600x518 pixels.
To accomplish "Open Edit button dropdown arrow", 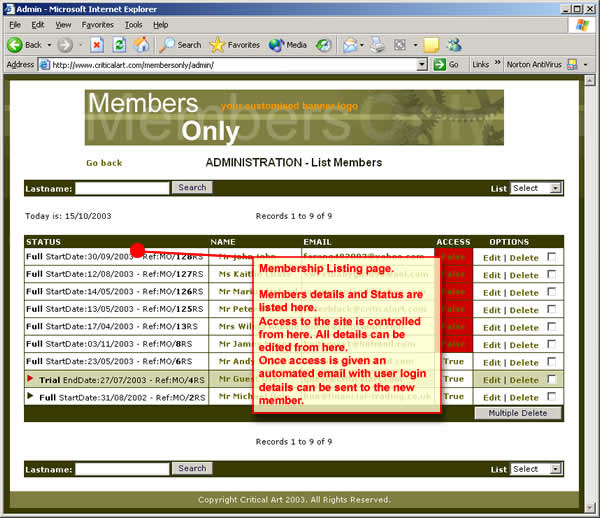I will tap(416, 45).
